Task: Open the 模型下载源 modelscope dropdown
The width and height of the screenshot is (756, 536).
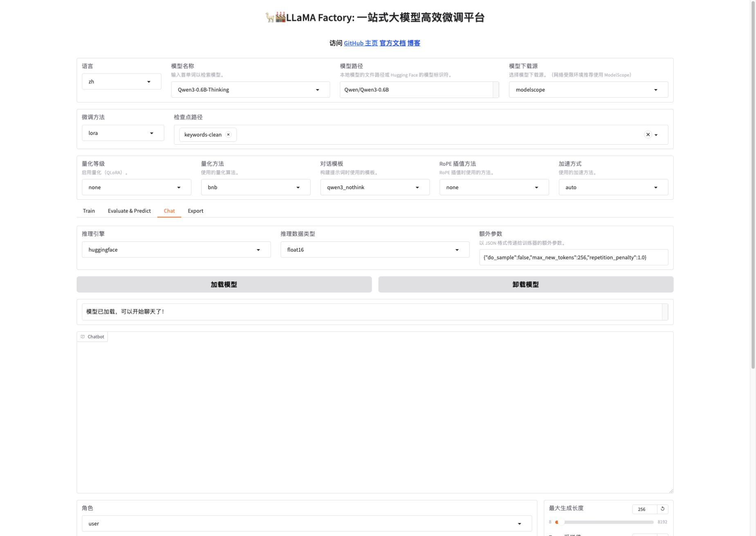Action: click(x=588, y=89)
